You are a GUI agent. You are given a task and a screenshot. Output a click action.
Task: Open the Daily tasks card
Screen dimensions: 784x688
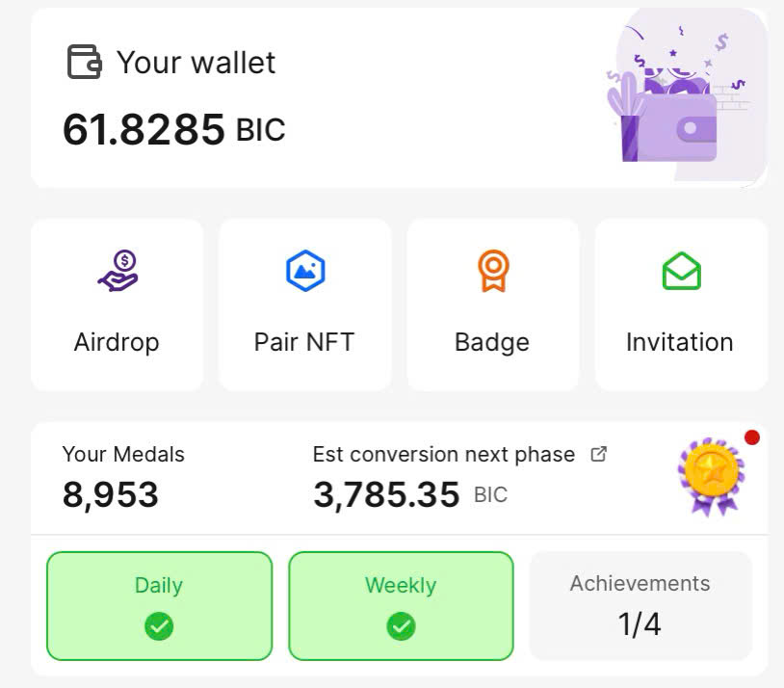tap(160, 606)
